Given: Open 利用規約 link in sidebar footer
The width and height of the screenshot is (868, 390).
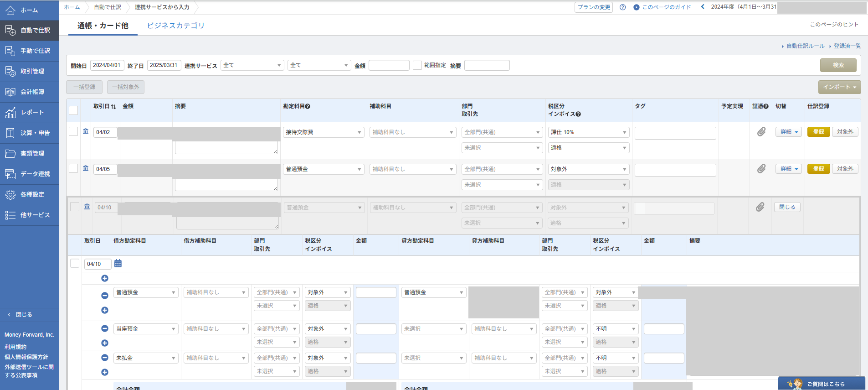Looking at the screenshot, I should point(15,347).
